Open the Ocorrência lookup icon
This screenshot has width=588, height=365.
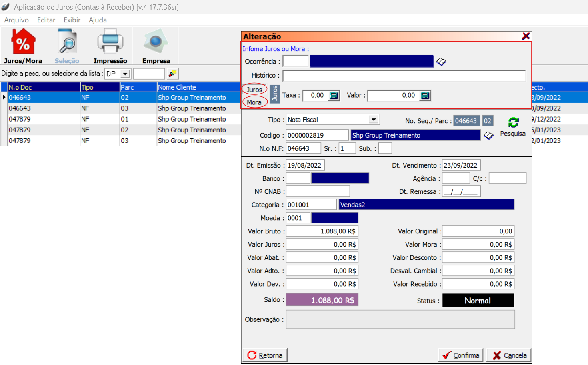point(441,62)
